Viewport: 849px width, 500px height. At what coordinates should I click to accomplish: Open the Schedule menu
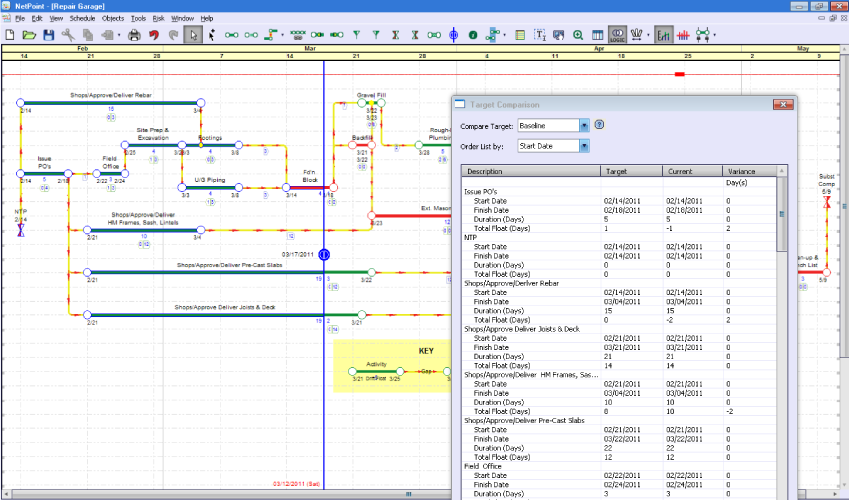pos(83,18)
